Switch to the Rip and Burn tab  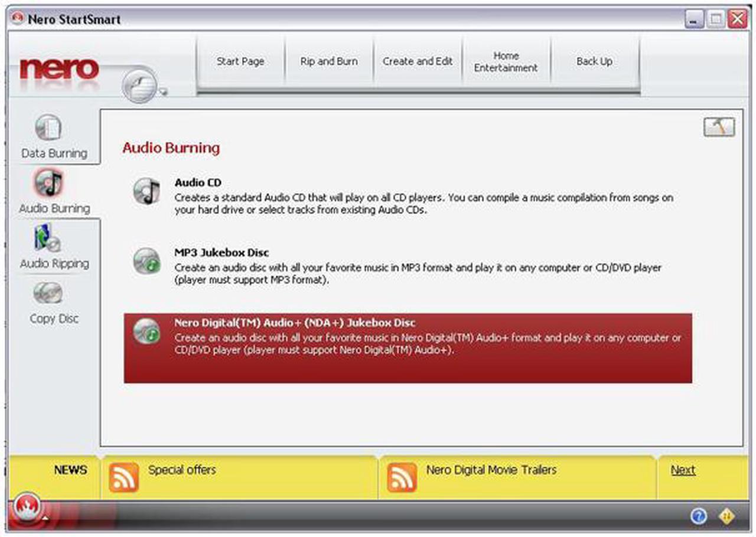click(329, 61)
